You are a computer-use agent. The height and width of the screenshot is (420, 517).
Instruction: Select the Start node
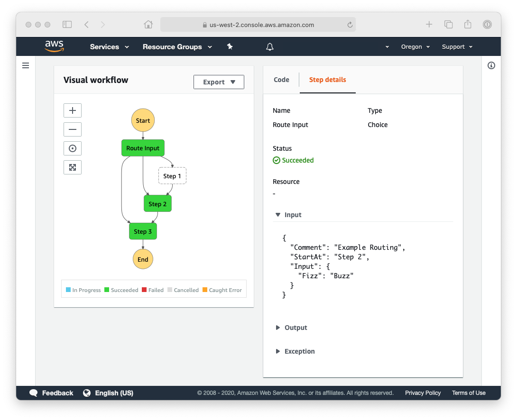[x=143, y=120]
